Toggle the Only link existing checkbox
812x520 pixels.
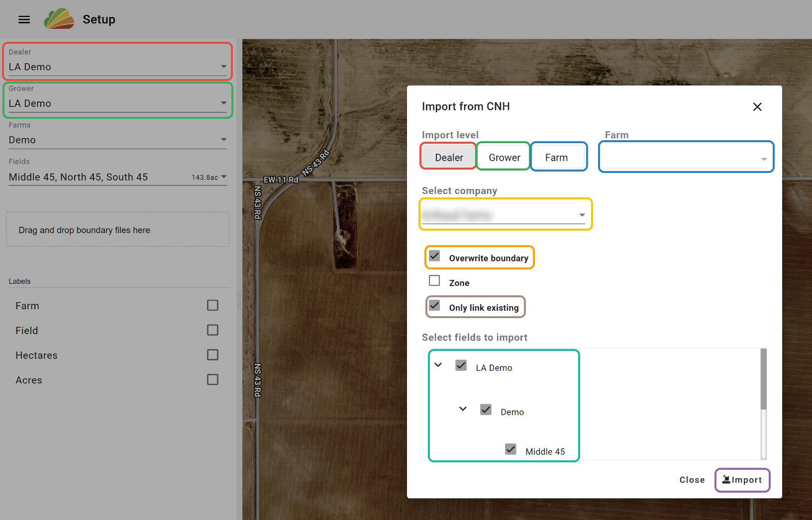click(x=434, y=306)
